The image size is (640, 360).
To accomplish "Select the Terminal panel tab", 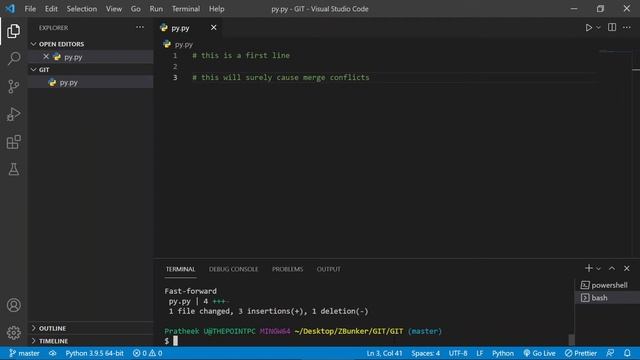I will [180, 269].
